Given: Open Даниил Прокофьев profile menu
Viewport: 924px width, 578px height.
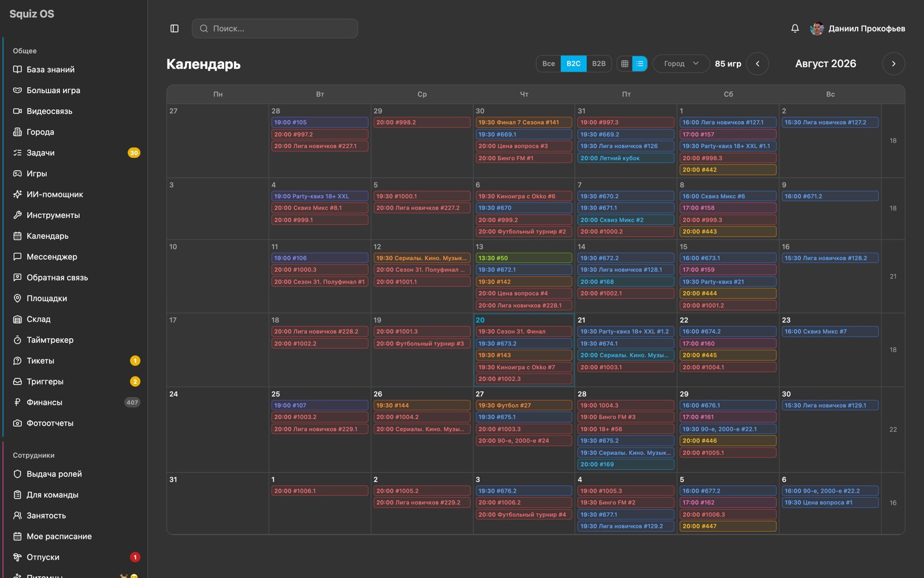Looking at the screenshot, I should 858,28.
